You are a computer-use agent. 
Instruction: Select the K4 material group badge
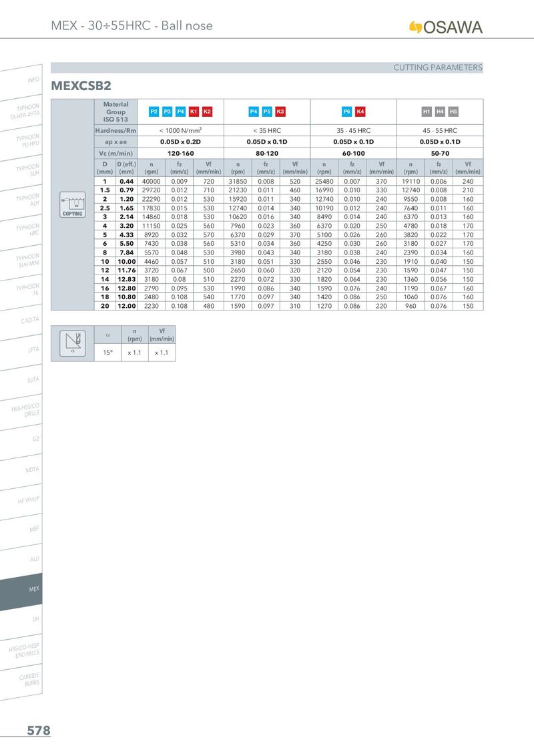pyautogui.click(x=360, y=112)
